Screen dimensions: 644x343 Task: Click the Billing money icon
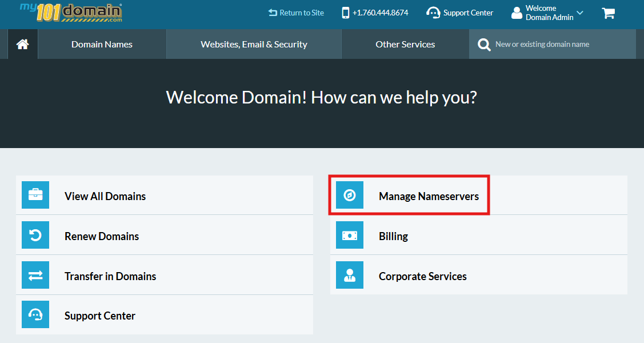tap(350, 236)
